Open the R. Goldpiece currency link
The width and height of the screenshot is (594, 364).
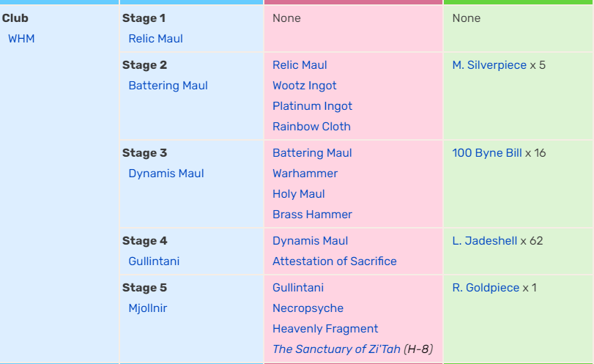486,288
